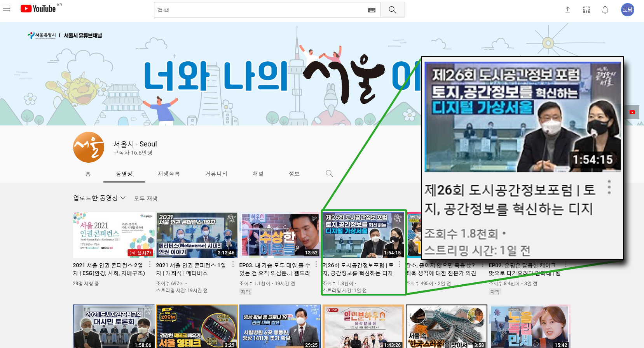644x348 pixels.
Task: Open the 메타버스 시대의 인권 이야기 thumbnail
Action: (197, 235)
